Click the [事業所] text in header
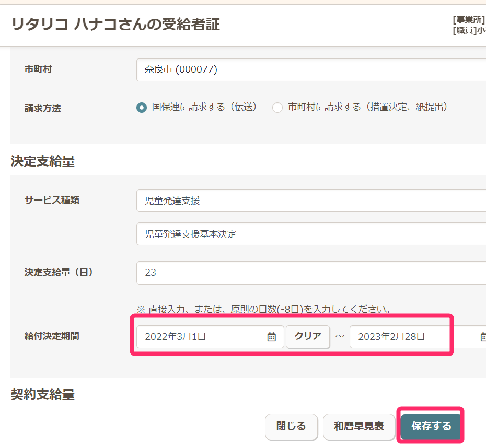 click(x=469, y=20)
